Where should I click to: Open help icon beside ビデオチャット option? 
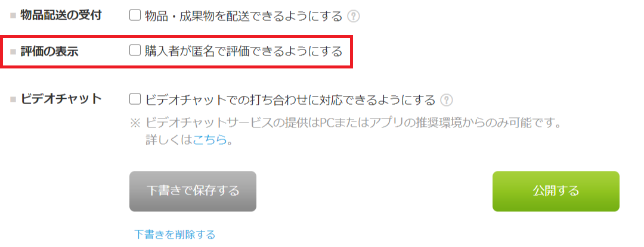(x=447, y=100)
